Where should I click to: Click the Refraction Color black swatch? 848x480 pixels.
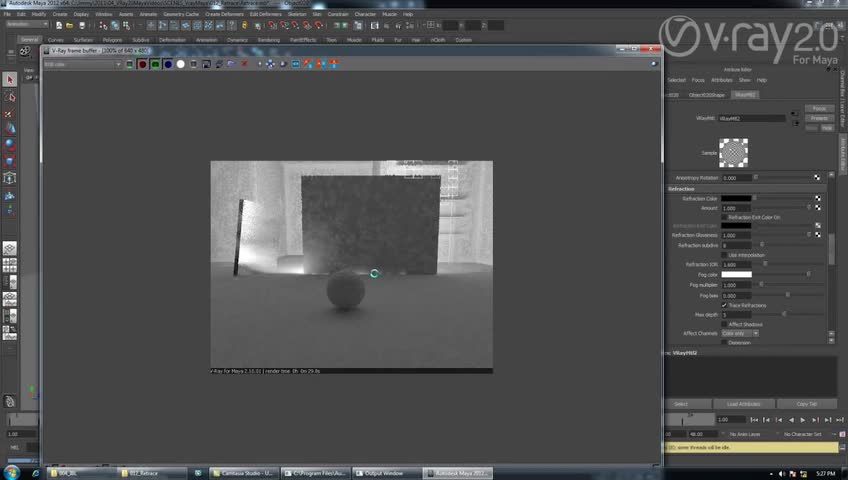[736, 198]
